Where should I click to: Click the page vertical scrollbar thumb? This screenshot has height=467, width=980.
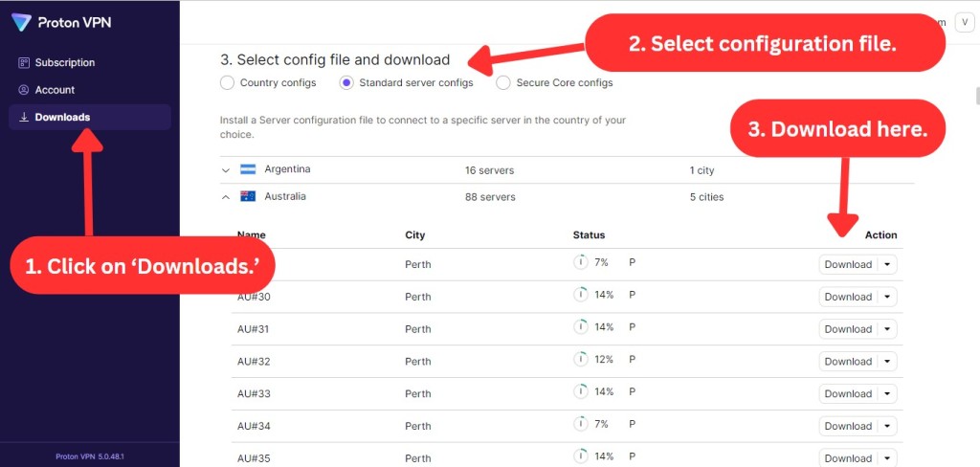click(x=978, y=97)
